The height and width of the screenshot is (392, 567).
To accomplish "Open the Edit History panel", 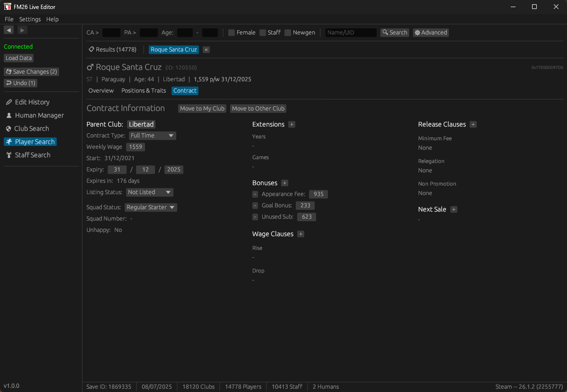I will tap(32, 102).
